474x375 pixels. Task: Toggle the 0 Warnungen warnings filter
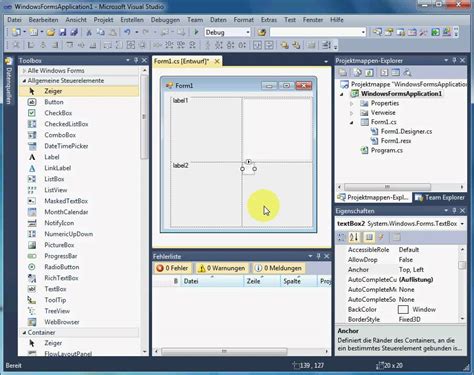tap(222, 268)
